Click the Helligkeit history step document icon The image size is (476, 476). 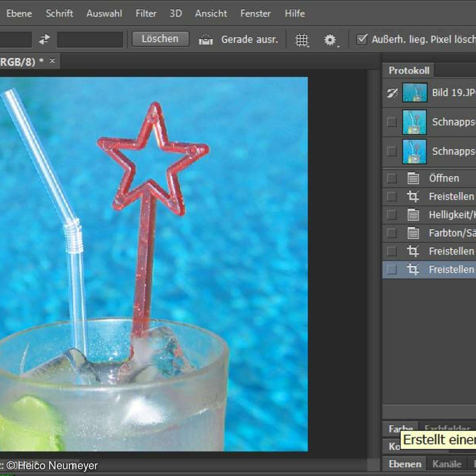click(413, 215)
